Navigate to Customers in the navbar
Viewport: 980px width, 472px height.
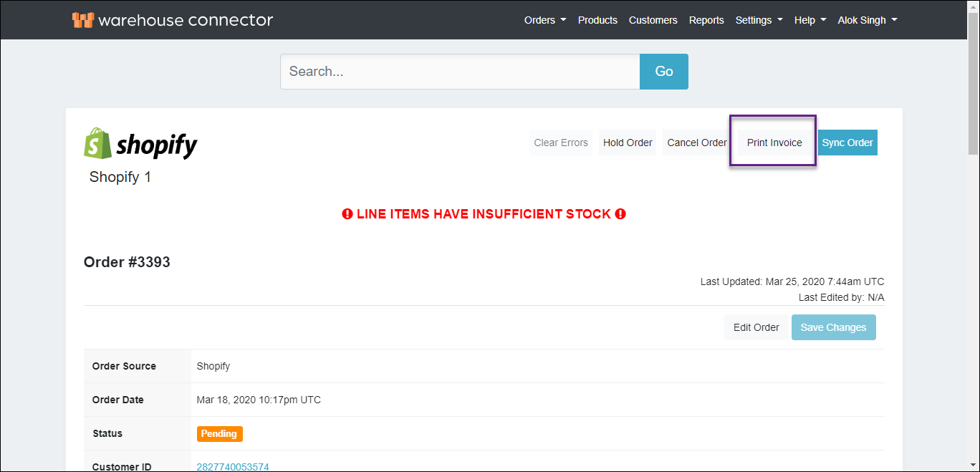[x=653, y=20]
